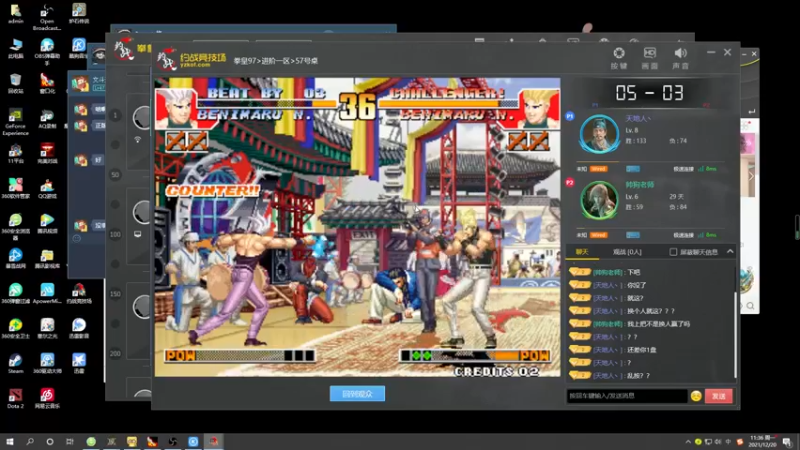Open the emoji picker beside chat input

tap(696, 395)
